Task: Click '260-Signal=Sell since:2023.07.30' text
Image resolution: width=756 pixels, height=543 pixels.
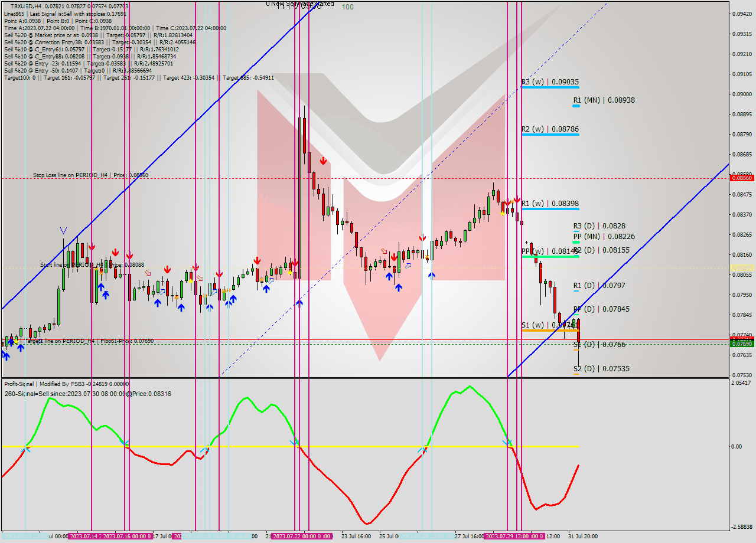Action: pyautogui.click(x=87, y=394)
